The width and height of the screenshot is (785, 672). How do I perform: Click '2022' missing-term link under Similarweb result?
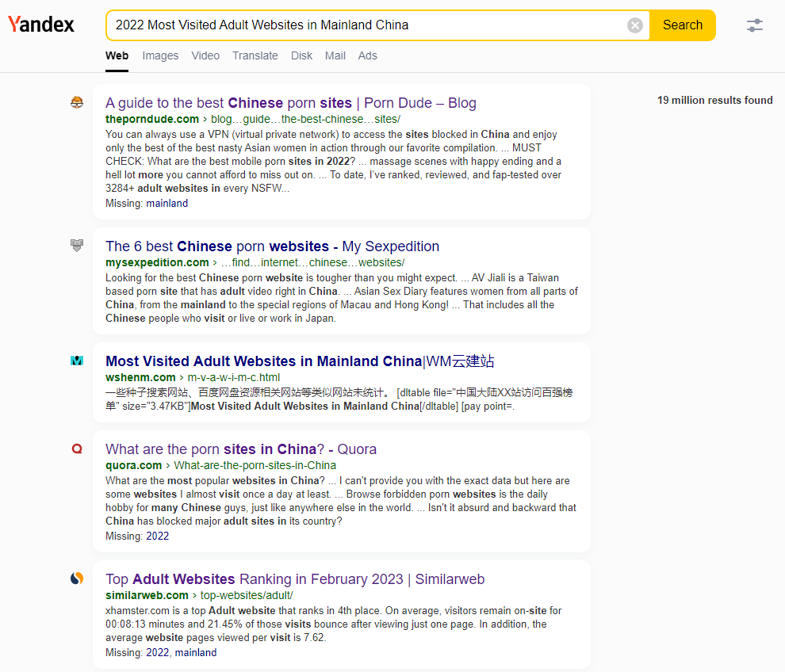point(157,652)
